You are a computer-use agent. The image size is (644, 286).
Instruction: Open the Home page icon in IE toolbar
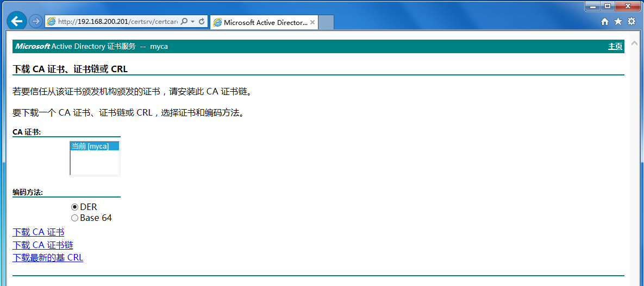tap(605, 22)
